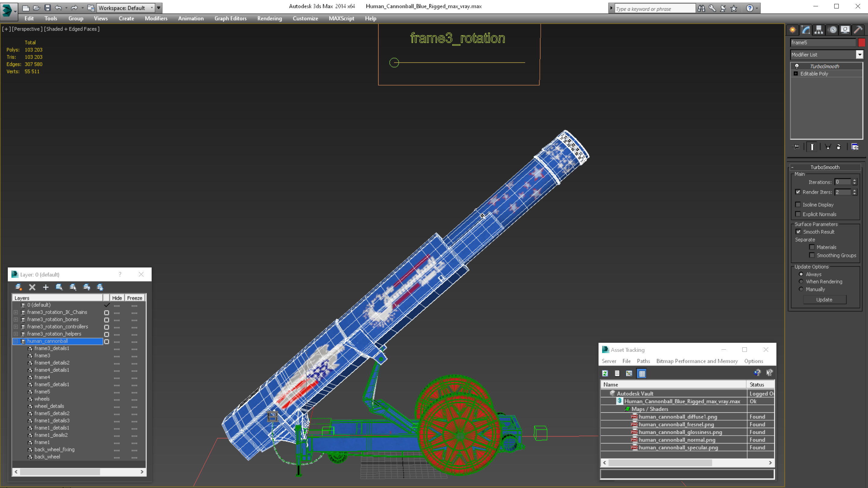Viewport: 868px width, 488px height.
Task: Open the Modifier List dropdown
Action: pos(860,55)
